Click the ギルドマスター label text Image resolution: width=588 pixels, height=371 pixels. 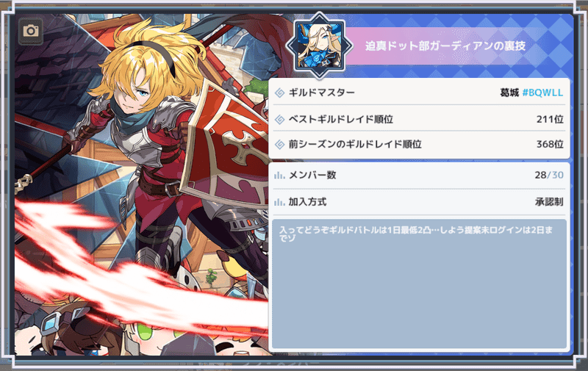(x=321, y=93)
